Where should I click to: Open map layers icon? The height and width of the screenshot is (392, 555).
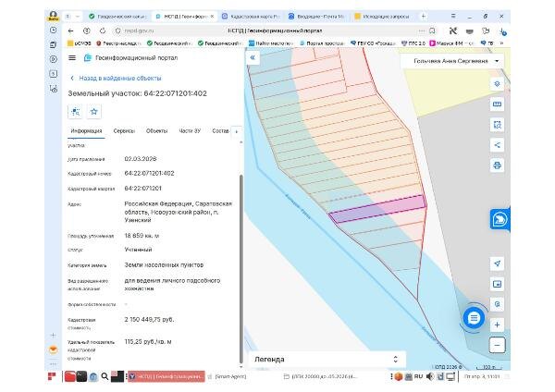(497, 84)
